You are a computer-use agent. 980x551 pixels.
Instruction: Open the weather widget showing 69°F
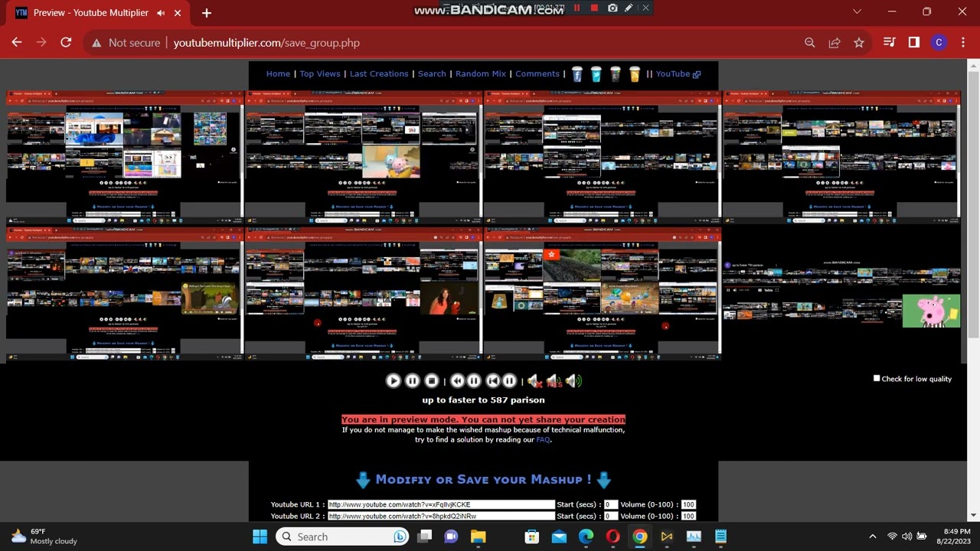click(44, 536)
